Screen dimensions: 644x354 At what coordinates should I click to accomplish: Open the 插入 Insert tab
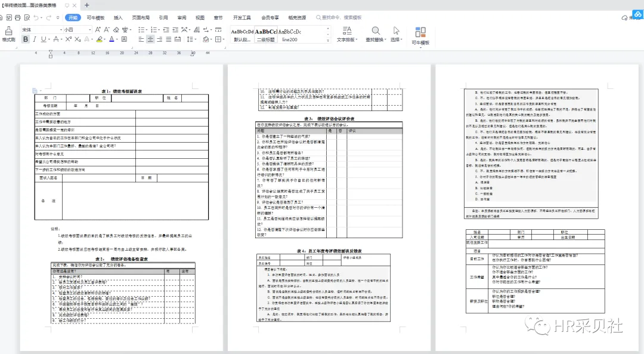pos(118,18)
